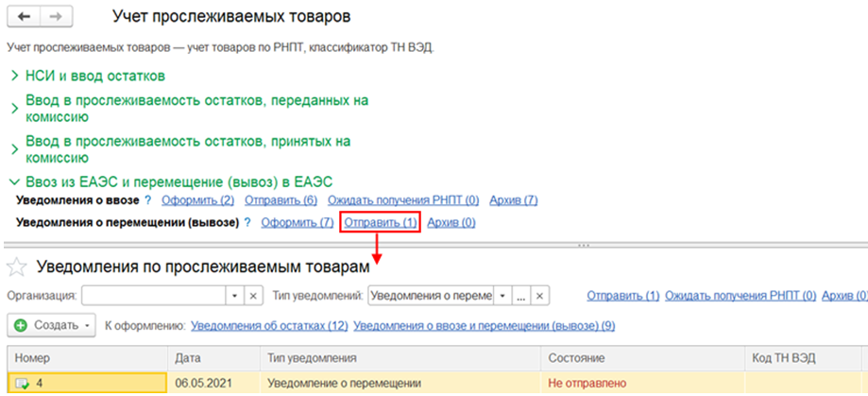This screenshot has width=868, height=396.
Task: Select the Уведомление о перемещении cell
Action: [400, 384]
